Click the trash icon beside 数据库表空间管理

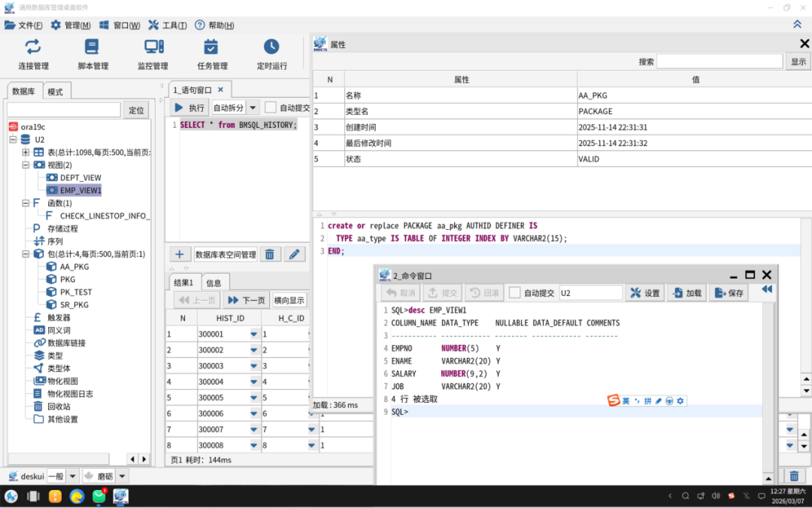point(270,254)
